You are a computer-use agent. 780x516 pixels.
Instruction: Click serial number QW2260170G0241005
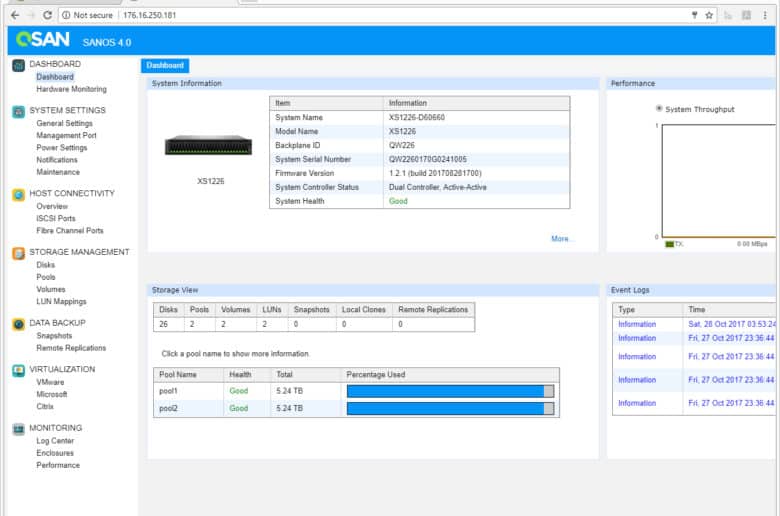click(x=428, y=159)
